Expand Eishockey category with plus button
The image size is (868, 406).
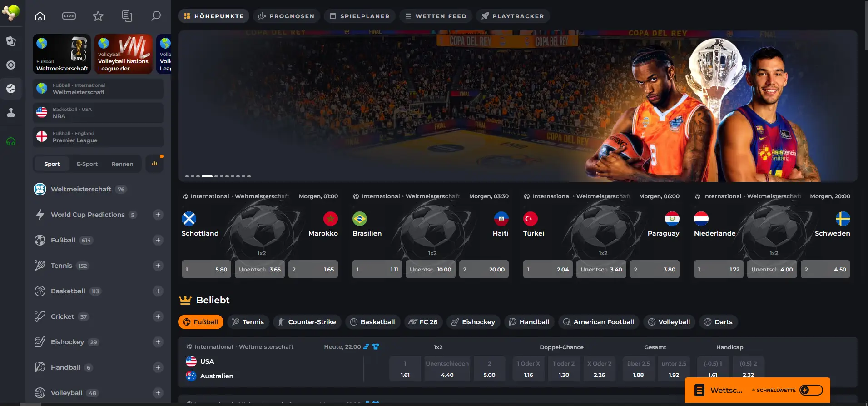[x=158, y=342]
